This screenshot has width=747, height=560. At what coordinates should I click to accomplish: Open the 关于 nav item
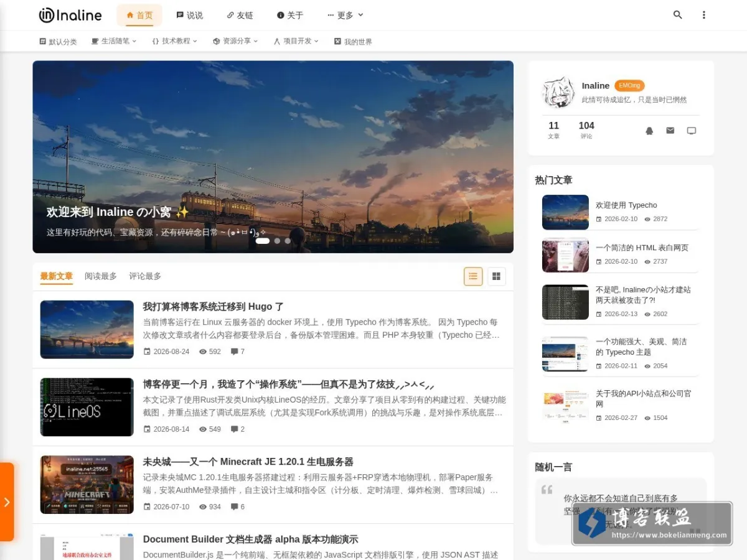(x=290, y=15)
